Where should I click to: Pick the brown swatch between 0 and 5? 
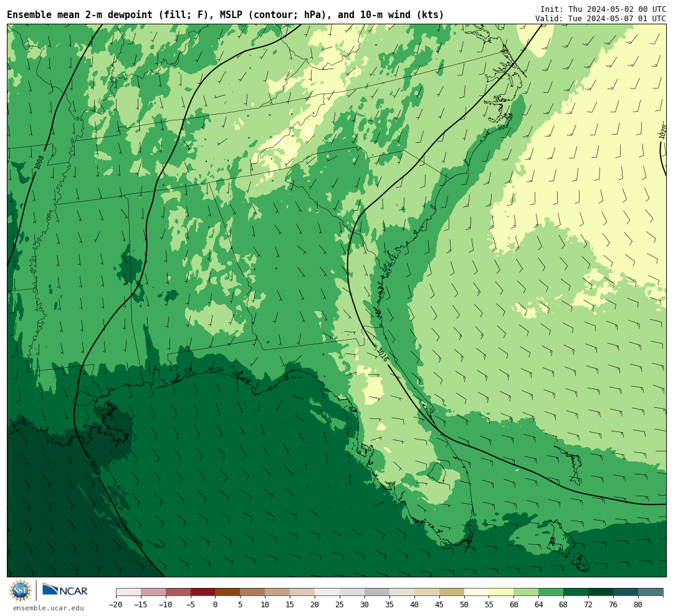pyautogui.click(x=228, y=592)
